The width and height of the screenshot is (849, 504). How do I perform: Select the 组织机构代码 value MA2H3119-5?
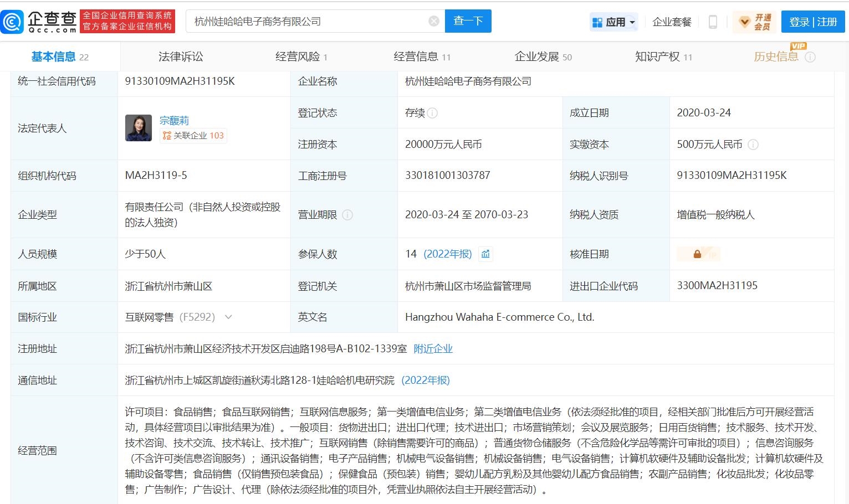point(156,176)
